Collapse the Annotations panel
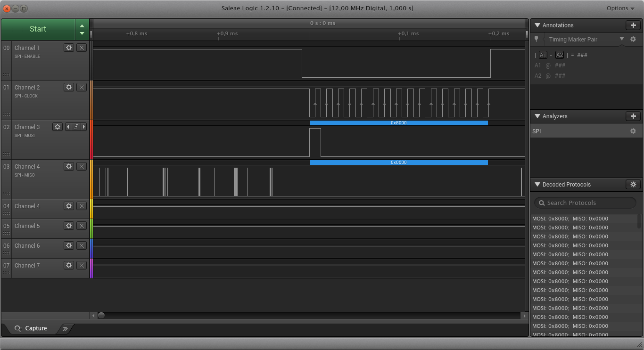644x350 pixels. [x=537, y=25]
